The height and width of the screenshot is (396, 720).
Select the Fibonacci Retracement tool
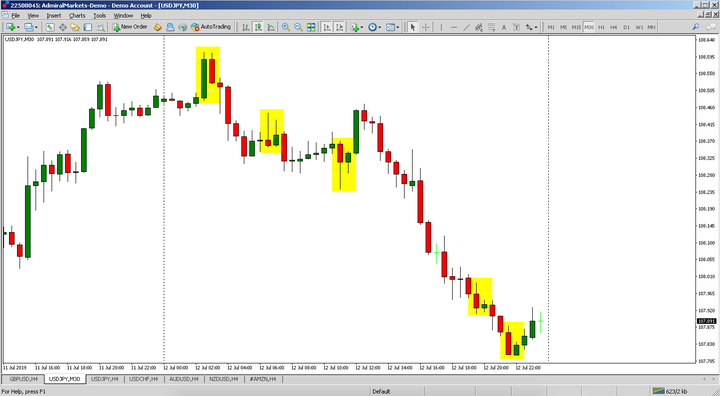(x=491, y=27)
